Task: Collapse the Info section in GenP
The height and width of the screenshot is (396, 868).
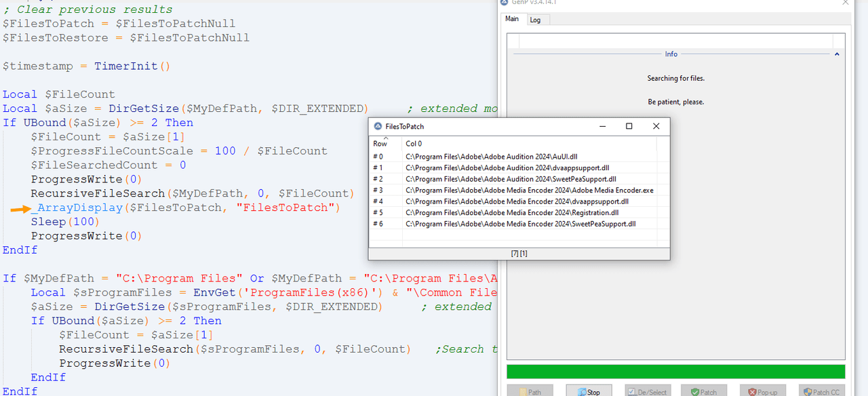Action: [836, 54]
